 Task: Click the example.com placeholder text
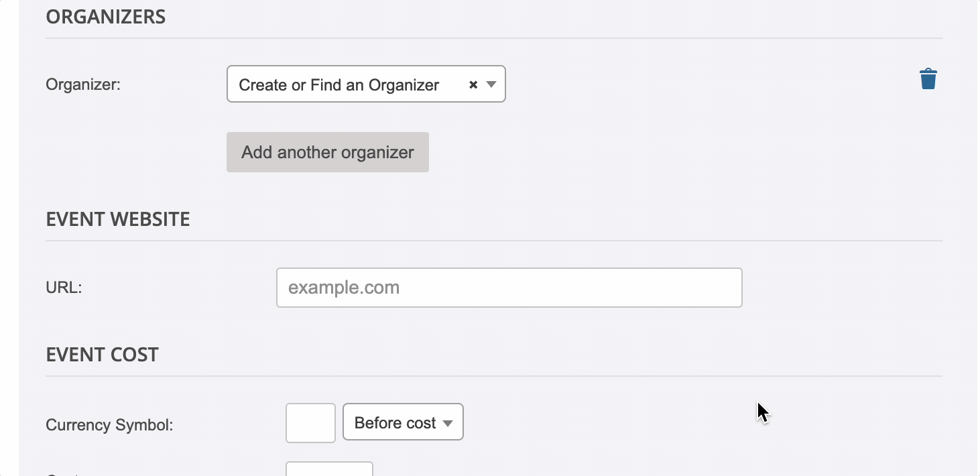[344, 288]
